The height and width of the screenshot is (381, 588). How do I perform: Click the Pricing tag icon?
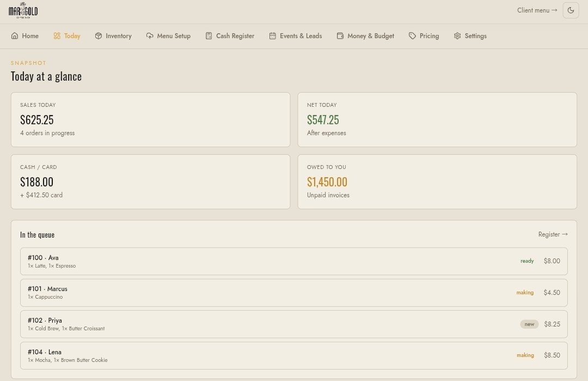coord(412,36)
